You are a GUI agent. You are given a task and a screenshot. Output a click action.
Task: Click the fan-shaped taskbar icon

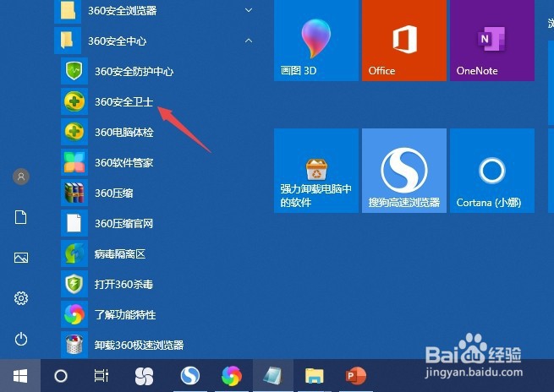coord(144,376)
